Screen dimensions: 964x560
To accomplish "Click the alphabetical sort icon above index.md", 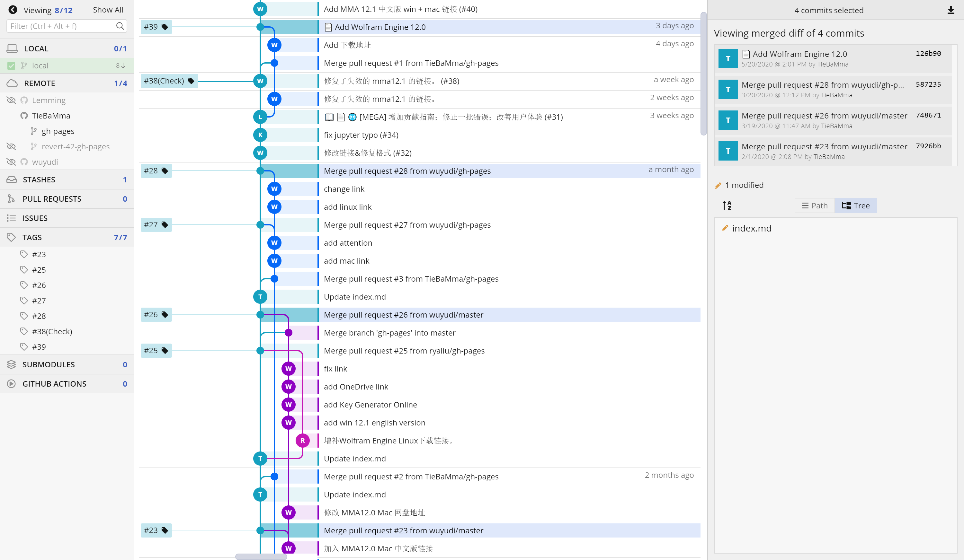I will [x=727, y=205].
